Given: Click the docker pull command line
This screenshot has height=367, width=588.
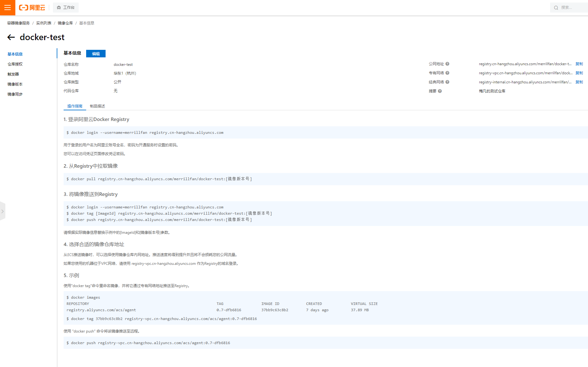Looking at the screenshot, I should point(159,179).
